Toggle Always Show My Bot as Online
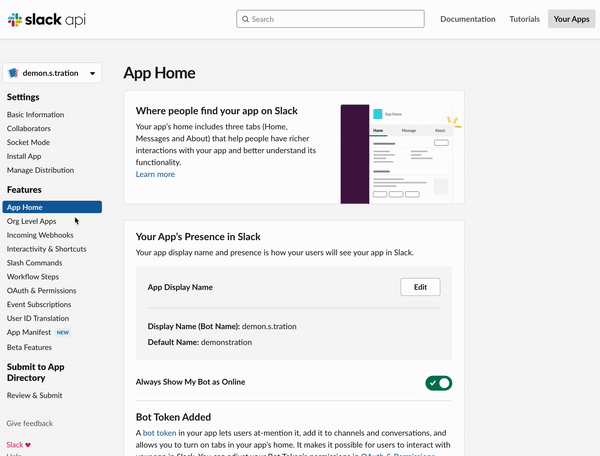600x456 pixels. 438,382
